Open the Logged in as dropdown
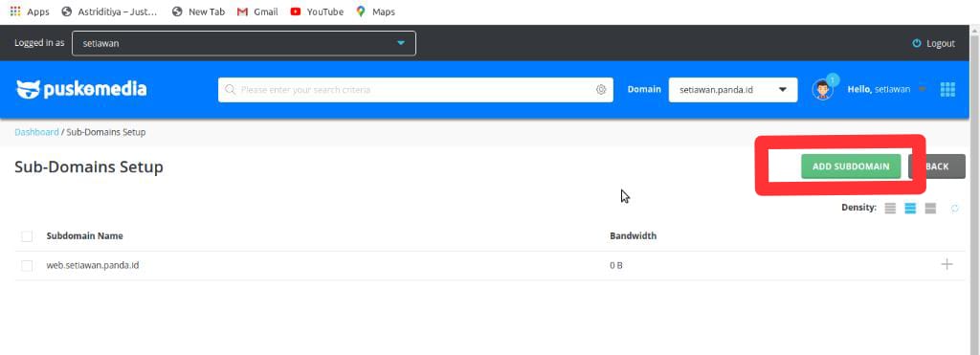 (244, 43)
